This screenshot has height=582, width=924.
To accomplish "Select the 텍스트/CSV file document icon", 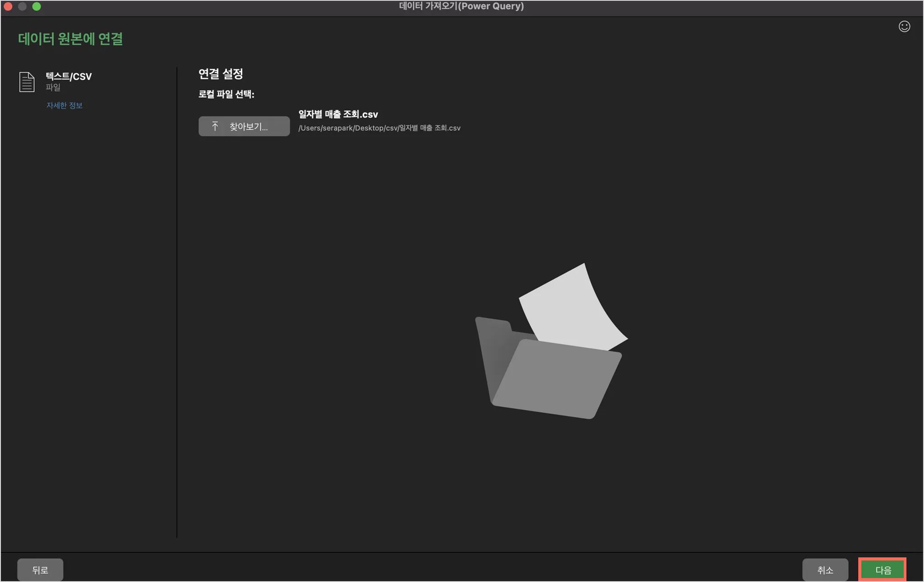I will [27, 82].
